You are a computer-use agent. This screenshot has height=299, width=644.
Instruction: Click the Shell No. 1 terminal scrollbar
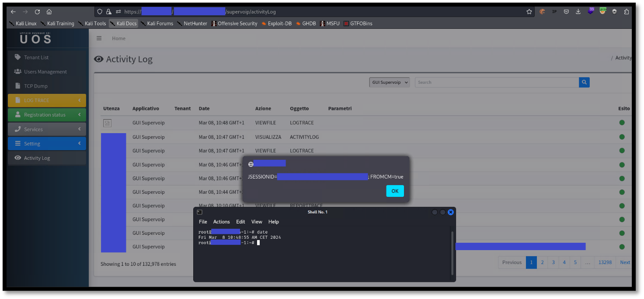452,253
